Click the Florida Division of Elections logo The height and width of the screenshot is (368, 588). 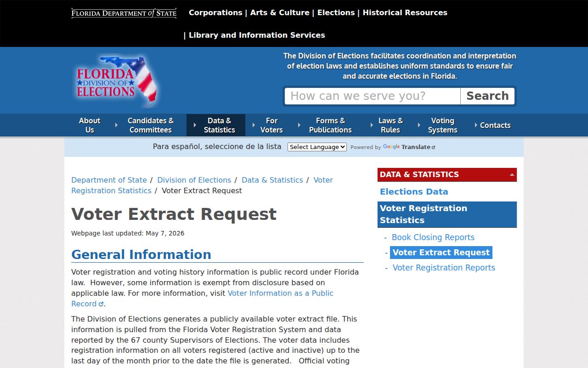(x=117, y=81)
